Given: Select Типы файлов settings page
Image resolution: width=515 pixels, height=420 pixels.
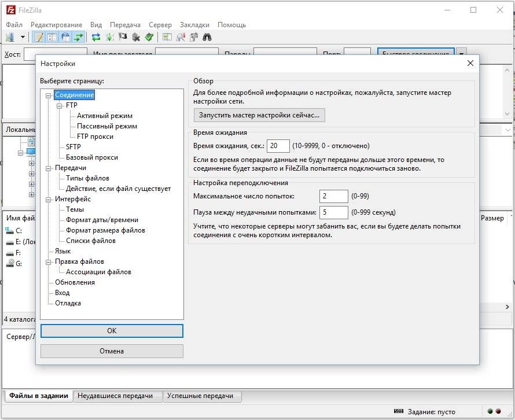Looking at the screenshot, I should point(87,178).
